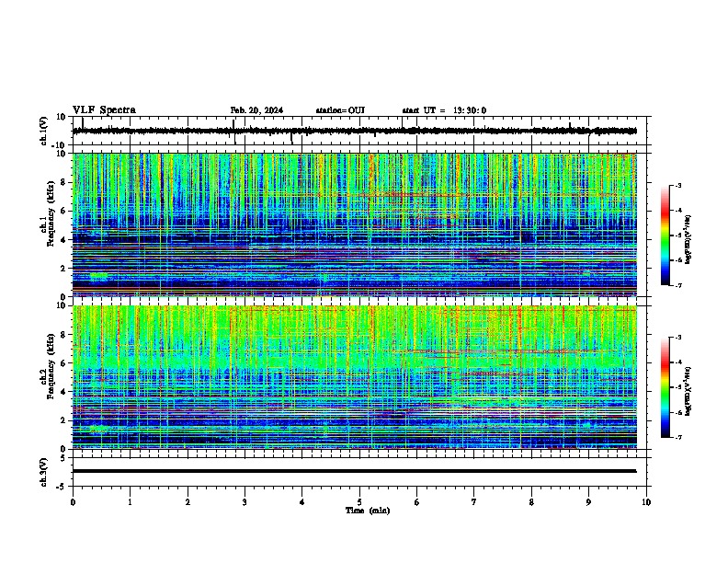The image size is (728, 563).
Task: Click the "-7" label on ch.1 color scale
Action: pyautogui.click(x=678, y=285)
